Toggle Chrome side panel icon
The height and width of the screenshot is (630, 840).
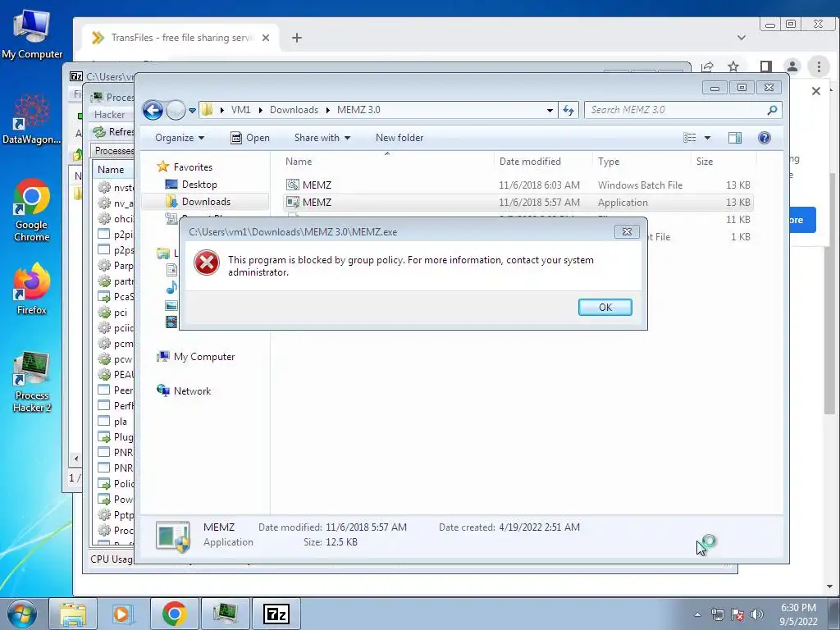point(765,66)
